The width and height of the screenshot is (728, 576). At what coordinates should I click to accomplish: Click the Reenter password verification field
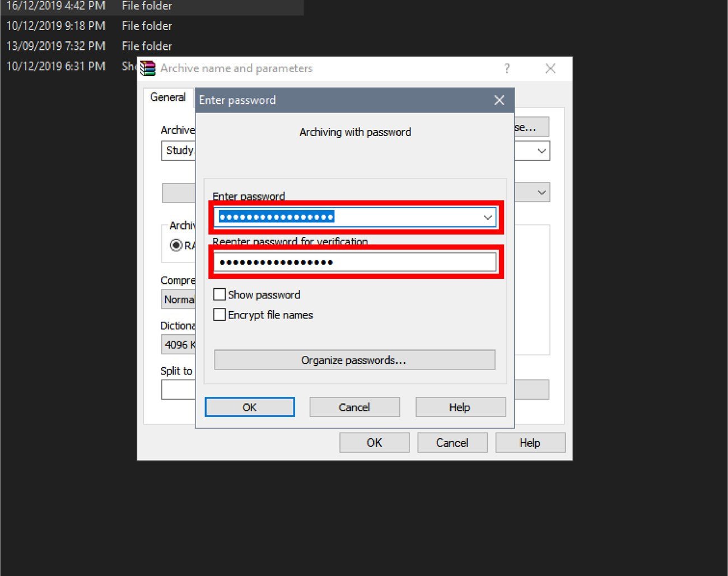(x=354, y=261)
